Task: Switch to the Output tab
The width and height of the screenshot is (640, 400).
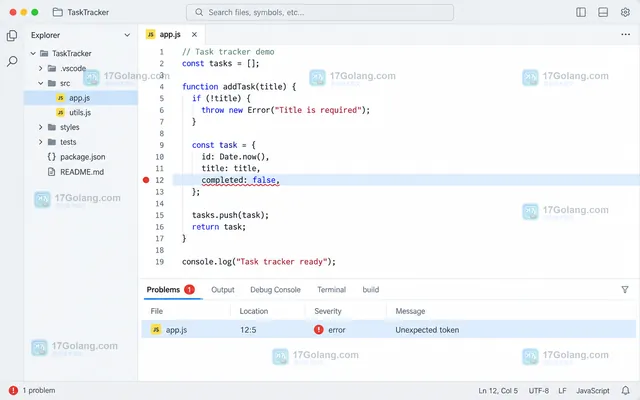Action: 222,289
